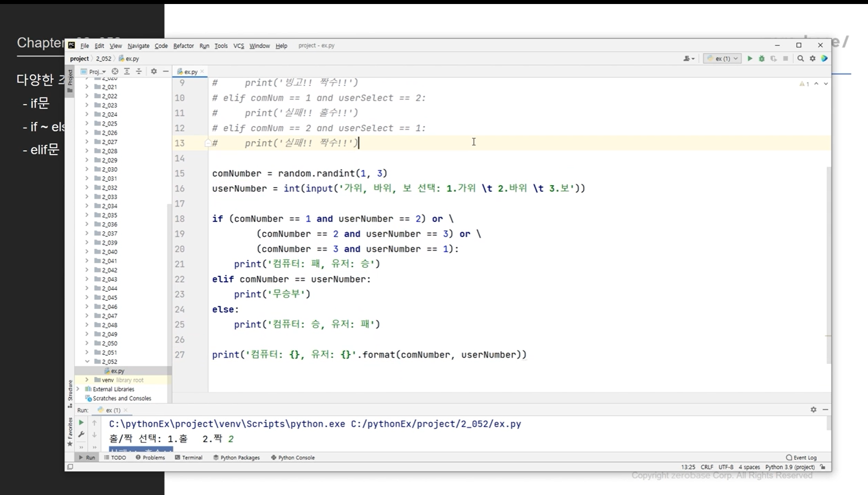
Task: Run the ex (1) configuration with the green play icon
Action: click(x=750, y=59)
